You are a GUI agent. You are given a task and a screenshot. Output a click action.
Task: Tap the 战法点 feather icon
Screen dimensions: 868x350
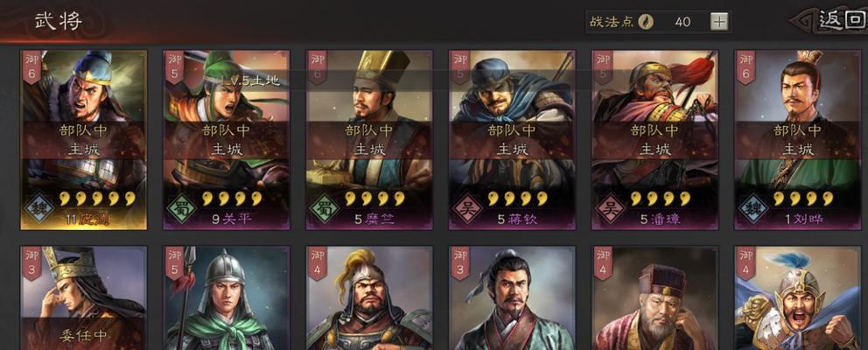tap(646, 22)
